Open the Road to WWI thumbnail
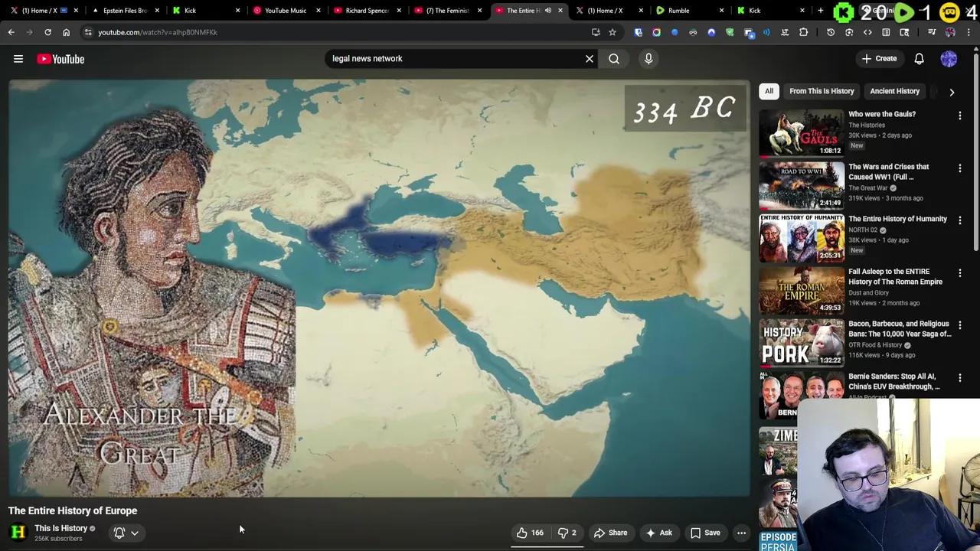Screen dimensions: 980x551 pyautogui.click(x=802, y=185)
